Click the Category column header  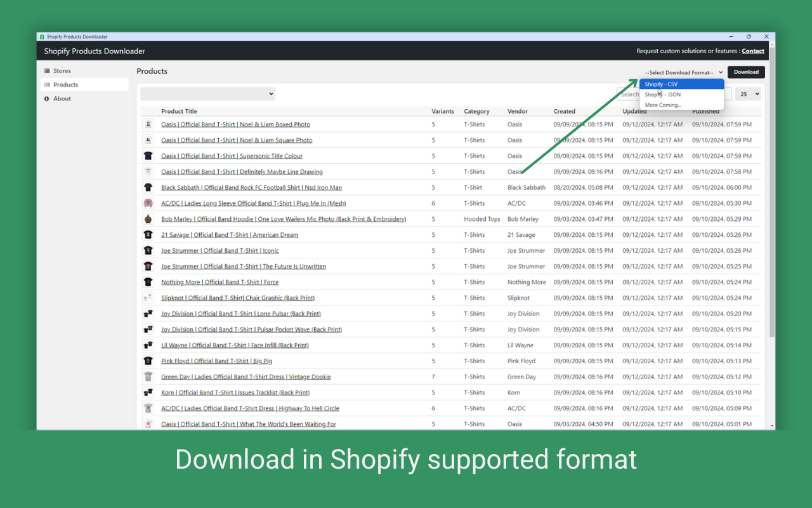(x=476, y=111)
